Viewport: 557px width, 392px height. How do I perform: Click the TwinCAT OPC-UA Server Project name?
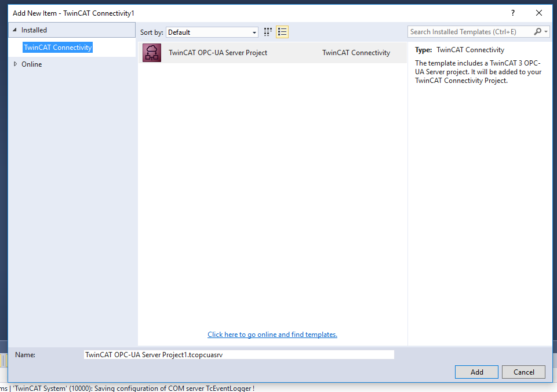pyautogui.click(x=218, y=53)
